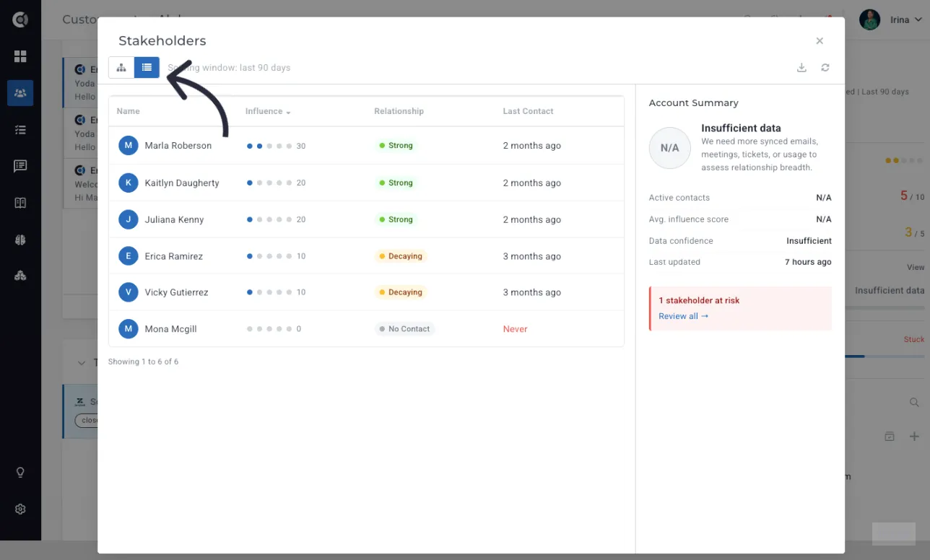
Task: Click the Relationship column header
Action: [x=399, y=111]
